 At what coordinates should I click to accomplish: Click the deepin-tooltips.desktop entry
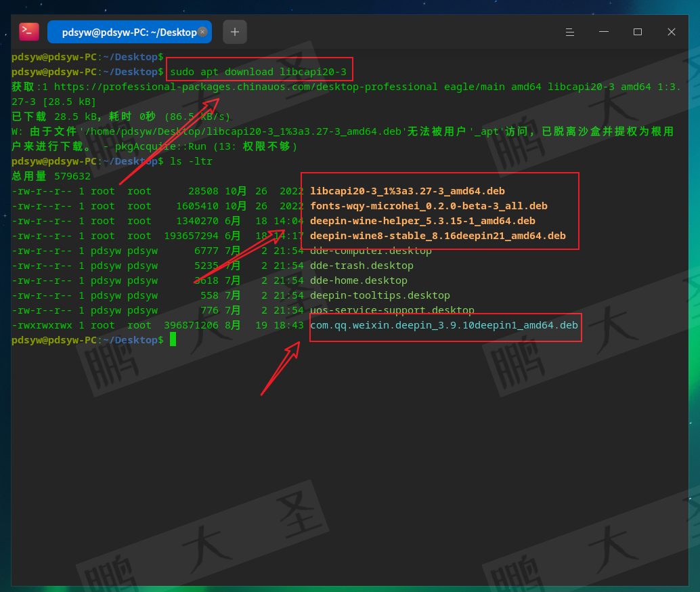pyautogui.click(x=380, y=295)
